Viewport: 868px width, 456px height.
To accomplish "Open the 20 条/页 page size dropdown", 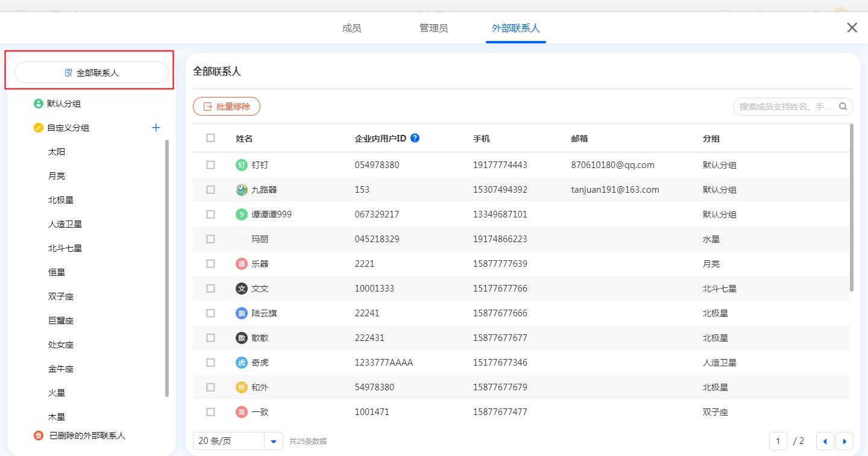I will click(274, 441).
